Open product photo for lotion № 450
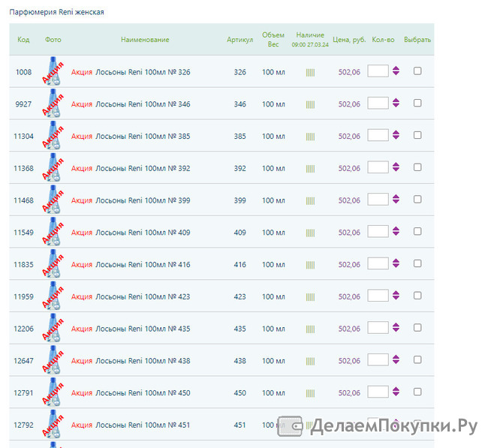Image resolution: width=488 pixels, height=448 pixels. pyautogui.click(x=53, y=392)
